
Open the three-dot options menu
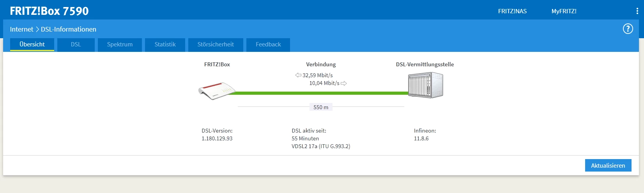click(637, 11)
